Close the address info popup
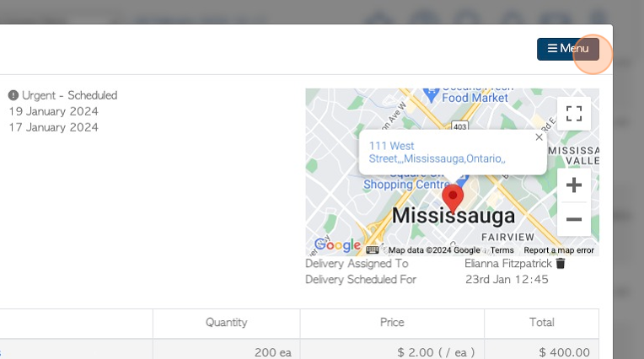The width and height of the screenshot is (644, 359). pos(539,137)
